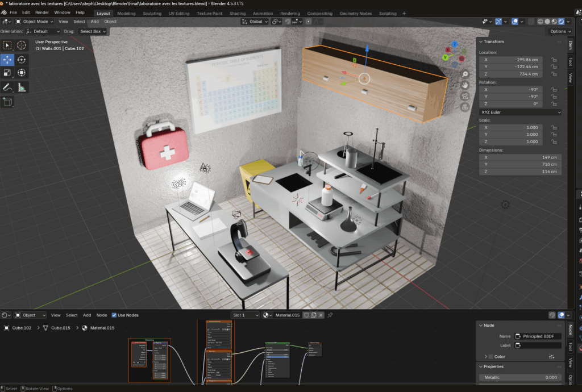Collapse the Transform panel

[x=481, y=41]
